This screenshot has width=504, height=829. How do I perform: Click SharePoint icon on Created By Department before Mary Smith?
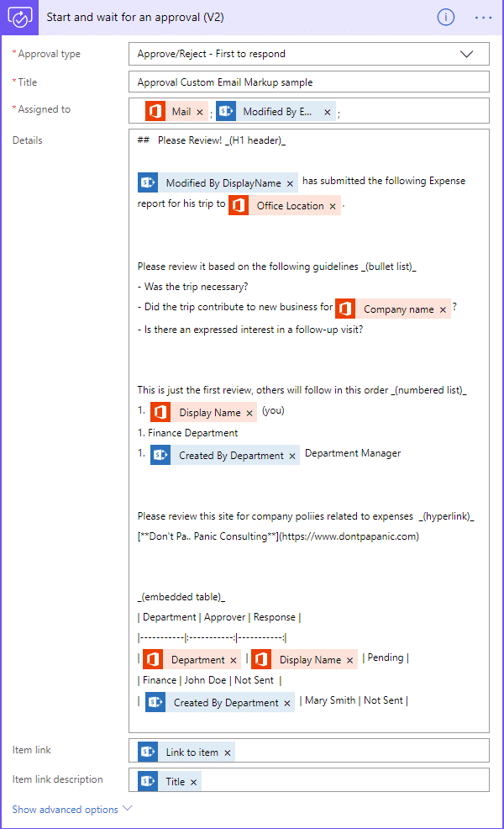[x=155, y=702]
